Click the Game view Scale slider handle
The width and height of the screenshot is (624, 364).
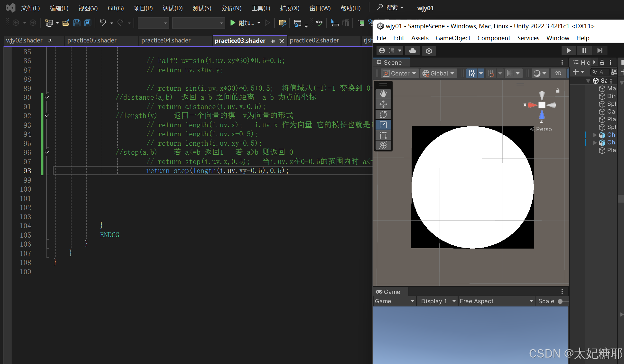560,301
